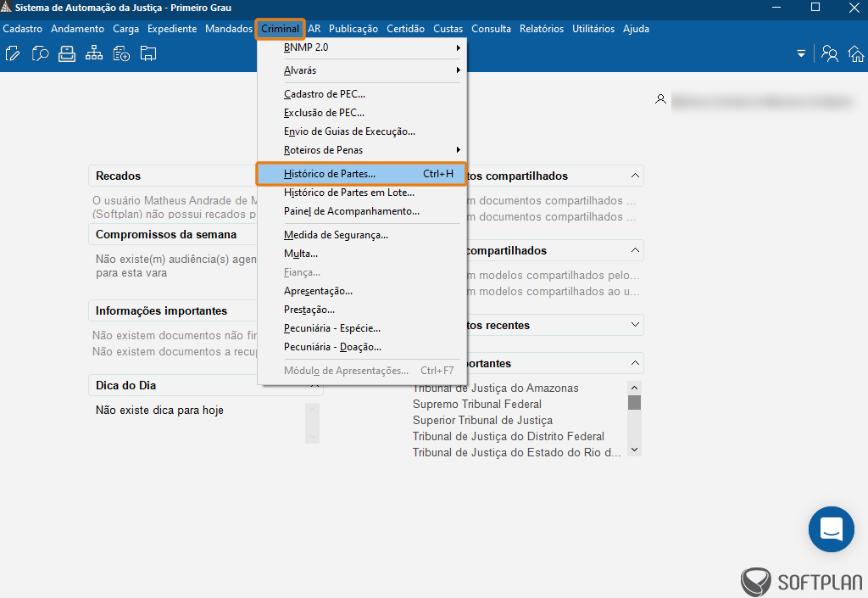Image resolution: width=868 pixels, height=598 pixels.
Task: Select Medida de Segurança entry
Action: 363,235
